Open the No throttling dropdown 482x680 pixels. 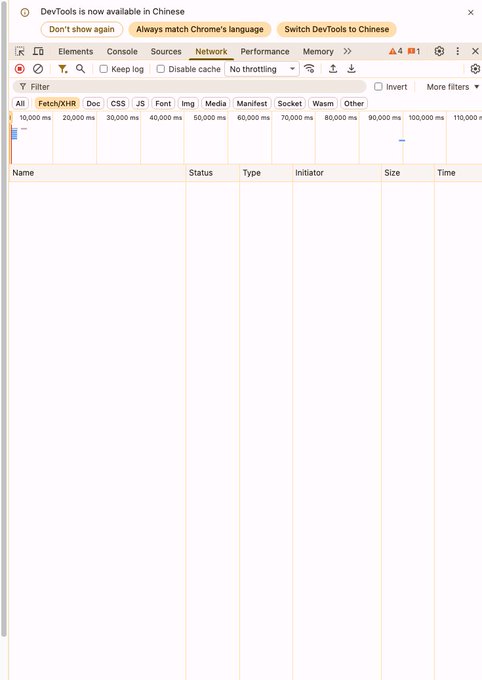262,69
